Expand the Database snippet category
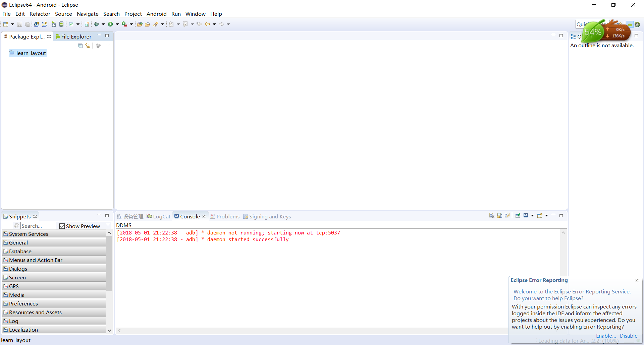 [x=54, y=251]
